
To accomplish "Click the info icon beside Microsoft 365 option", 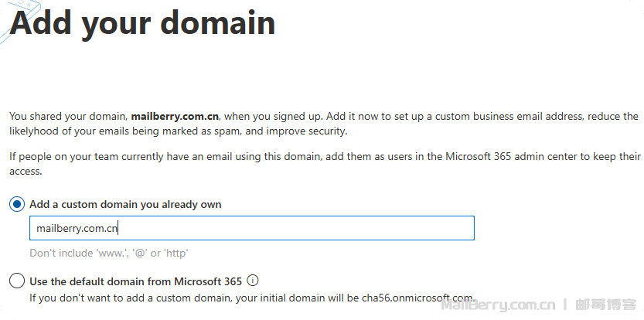I will (252, 281).
